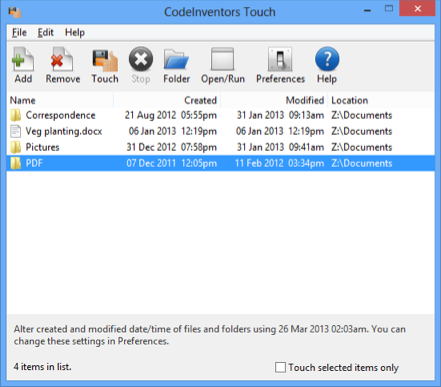Click the Remove toolbar icon
The image size is (441, 387).
[x=62, y=59]
